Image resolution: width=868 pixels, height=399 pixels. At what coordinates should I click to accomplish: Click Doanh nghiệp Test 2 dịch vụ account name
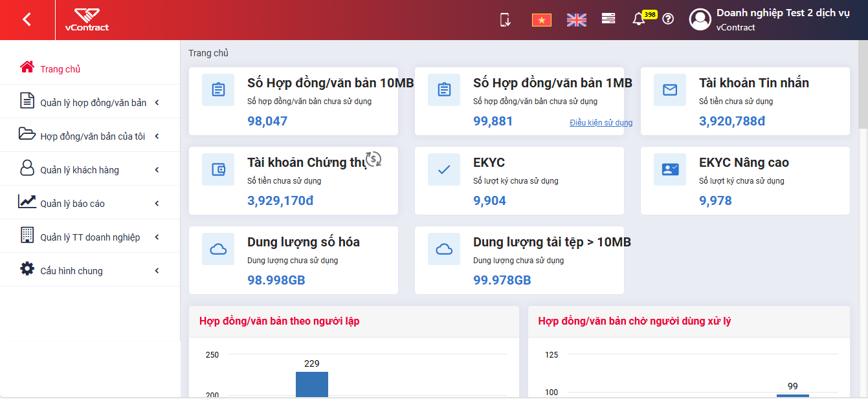pyautogui.click(x=783, y=14)
